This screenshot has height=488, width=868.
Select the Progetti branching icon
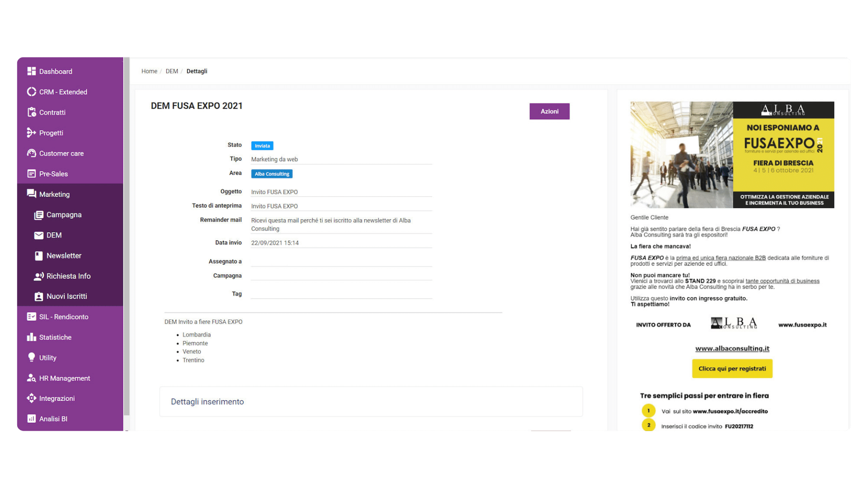[31, 133]
